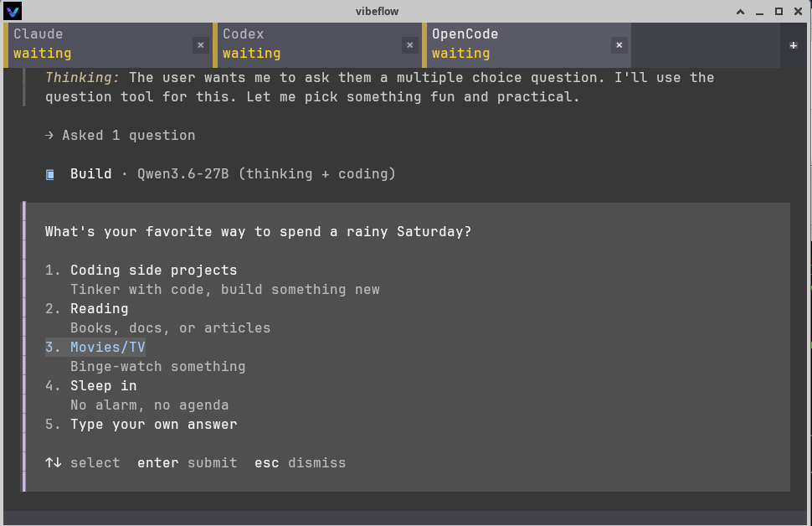Add a new tab with plus button
The image size is (812, 526).
793,45
